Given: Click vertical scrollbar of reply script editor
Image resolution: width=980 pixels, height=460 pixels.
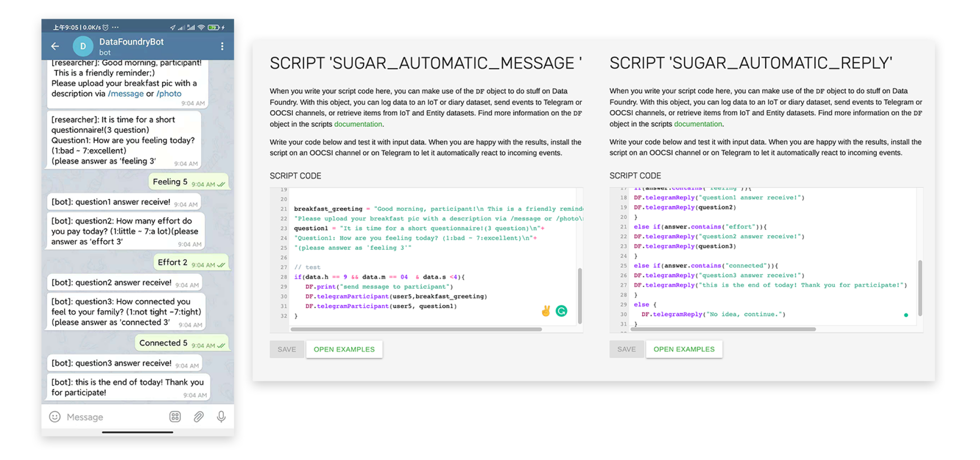Looking at the screenshot, I should (x=920, y=288).
